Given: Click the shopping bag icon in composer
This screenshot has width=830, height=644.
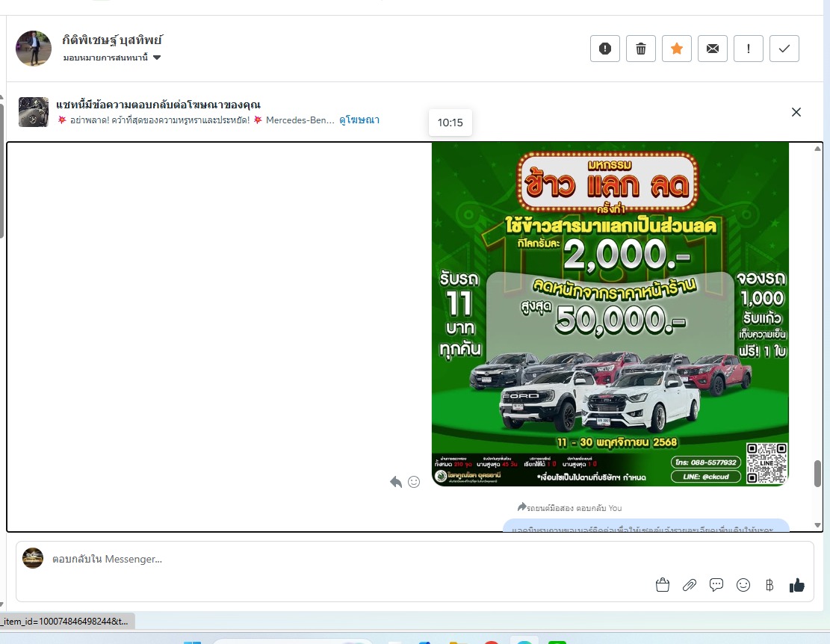Looking at the screenshot, I should tap(662, 585).
